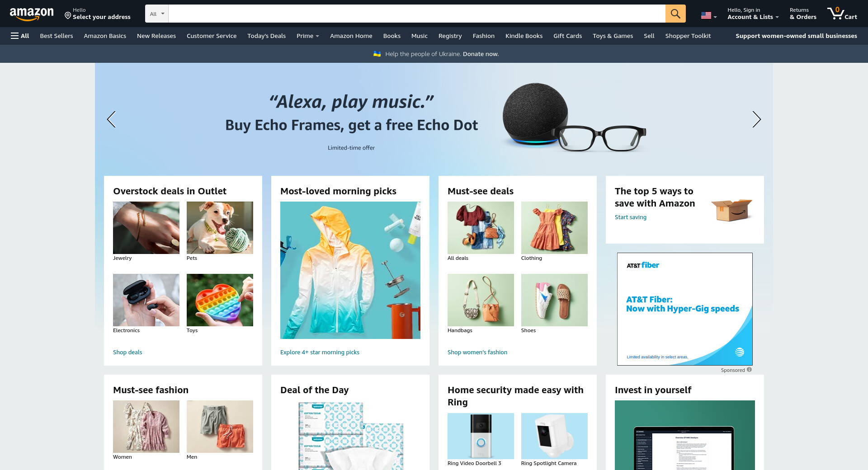Click inside the main search field
868x470 pixels.
pyautogui.click(x=417, y=14)
